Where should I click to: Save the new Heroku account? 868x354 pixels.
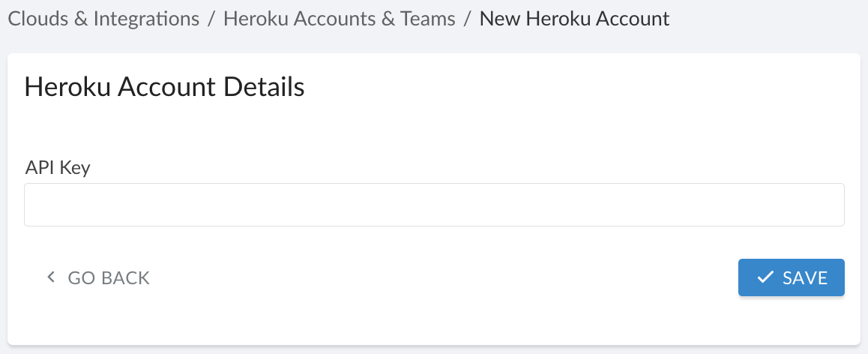coord(792,278)
